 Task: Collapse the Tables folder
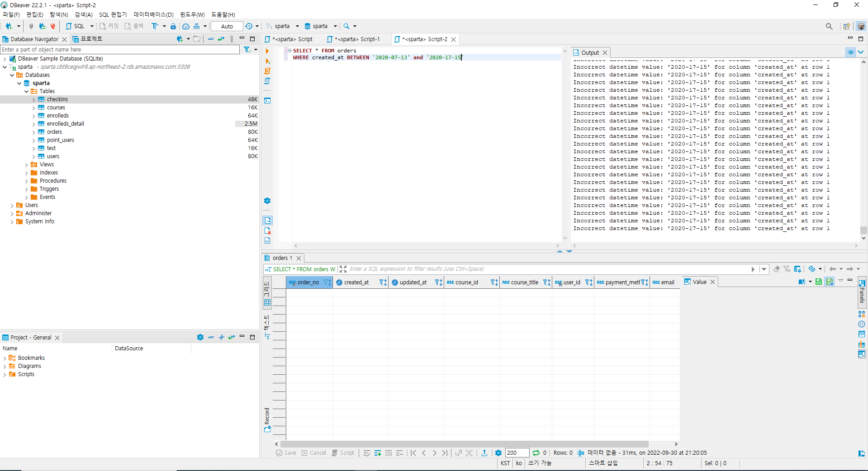click(x=26, y=91)
